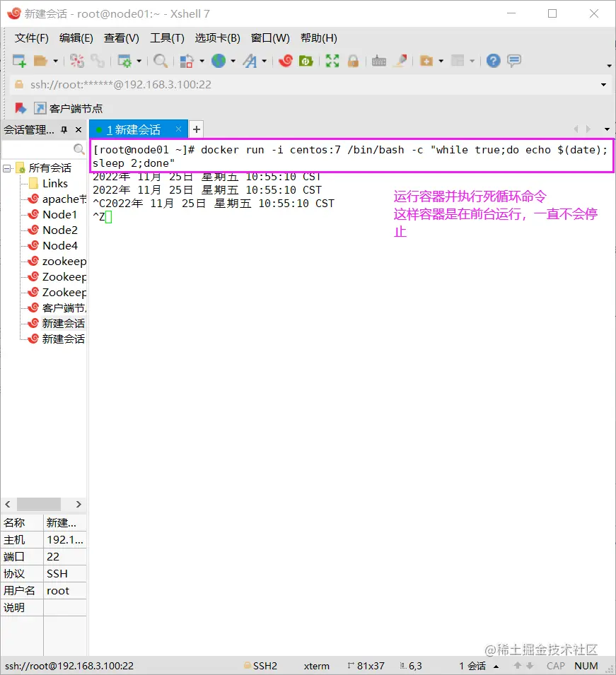Toggle full screen with the green arrows icon
Image resolution: width=616 pixels, height=675 pixels.
tap(332, 61)
